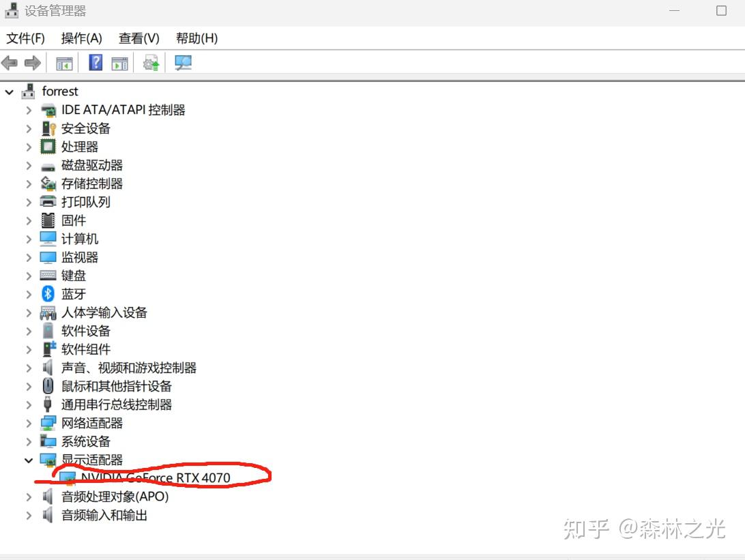The image size is (745, 560).
Task: Expand the 处理器 category
Action: coord(28,146)
